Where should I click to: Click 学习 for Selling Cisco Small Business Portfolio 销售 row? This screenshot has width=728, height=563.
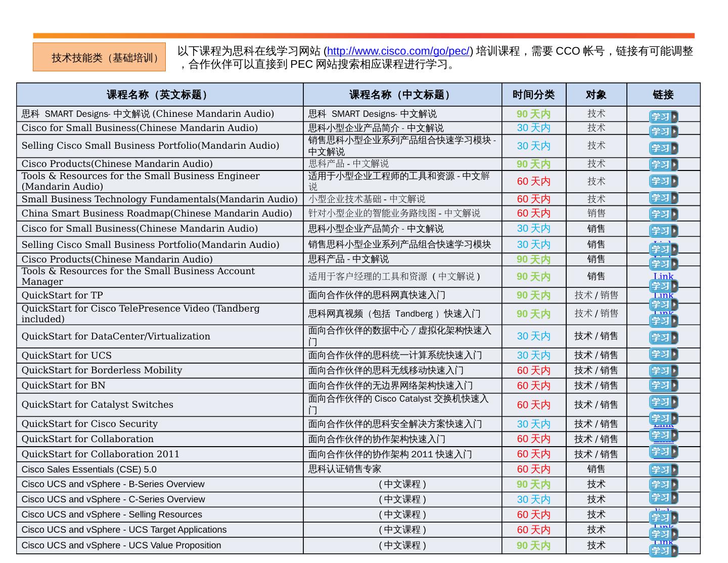coord(663,249)
